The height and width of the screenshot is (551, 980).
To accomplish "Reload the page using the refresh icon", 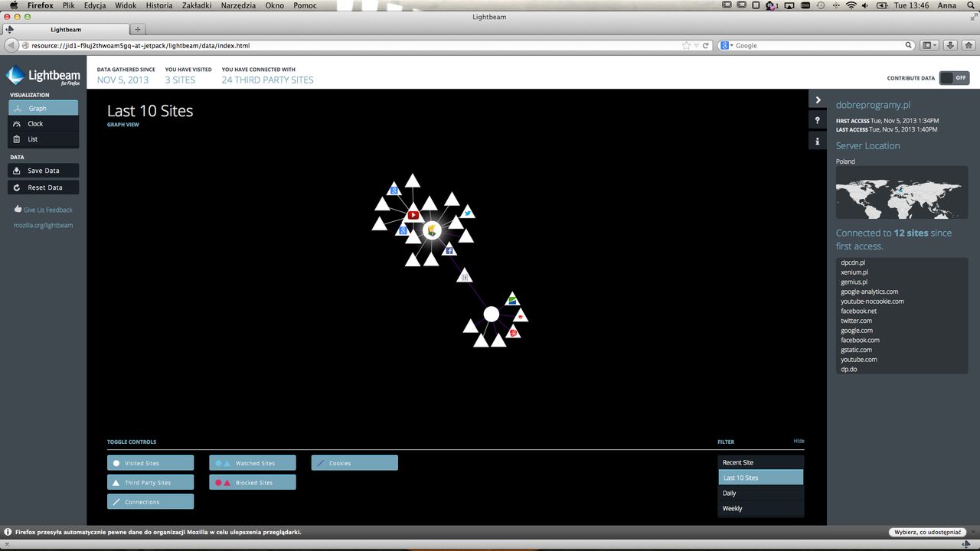I will [706, 45].
